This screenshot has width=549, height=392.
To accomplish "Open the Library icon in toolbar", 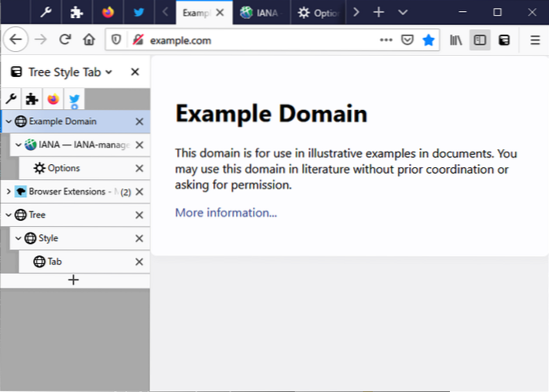I will [456, 40].
